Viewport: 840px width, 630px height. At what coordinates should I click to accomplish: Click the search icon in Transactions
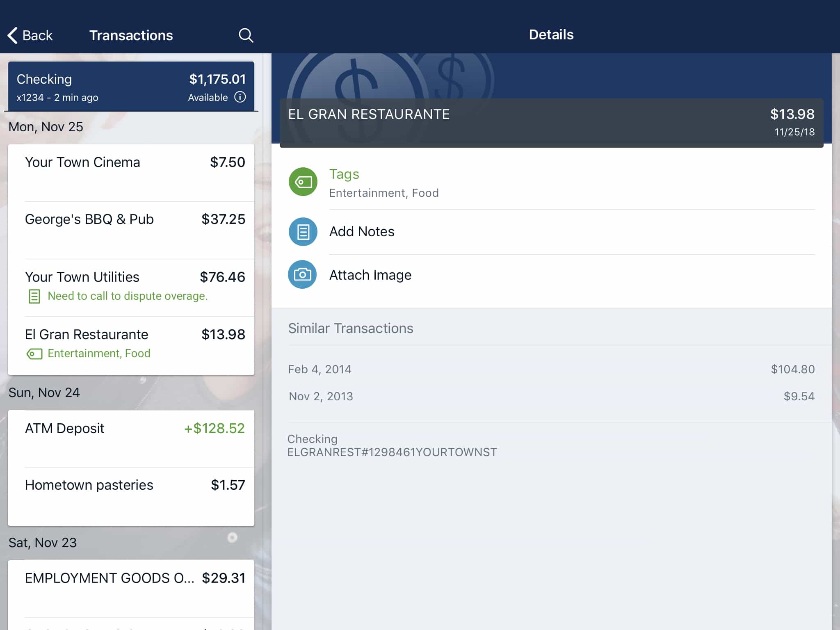[x=245, y=35]
